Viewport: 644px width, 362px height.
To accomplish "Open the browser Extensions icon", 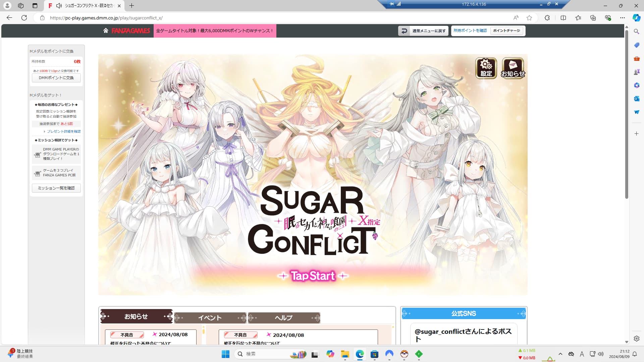I will pyautogui.click(x=547, y=18).
